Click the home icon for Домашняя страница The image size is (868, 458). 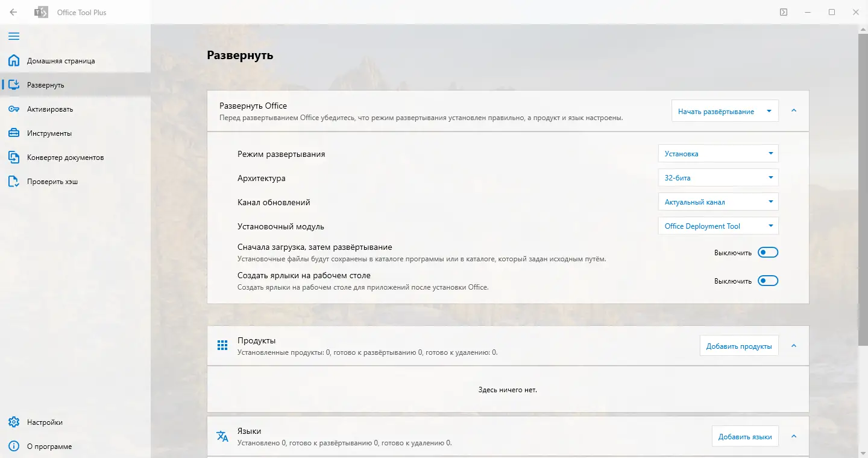pos(14,61)
